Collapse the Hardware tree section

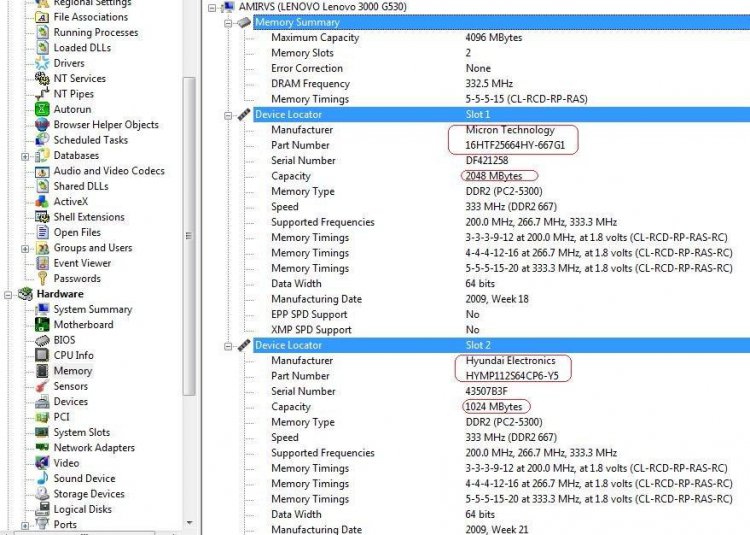pyautogui.click(x=8, y=295)
